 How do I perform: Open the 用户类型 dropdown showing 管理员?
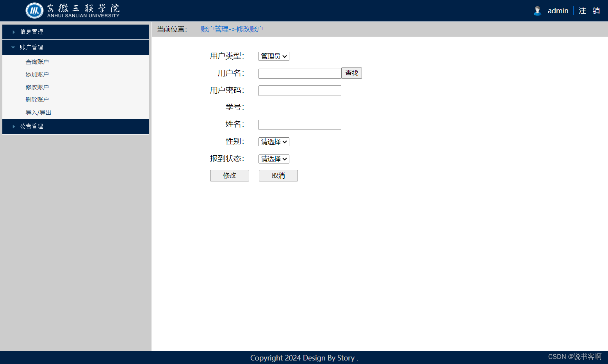point(274,56)
